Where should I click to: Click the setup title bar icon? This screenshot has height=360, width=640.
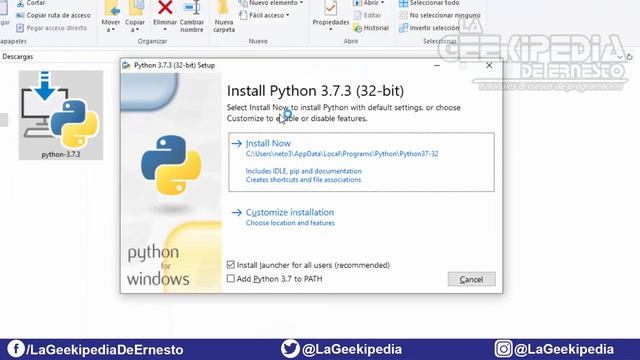[x=126, y=65]
